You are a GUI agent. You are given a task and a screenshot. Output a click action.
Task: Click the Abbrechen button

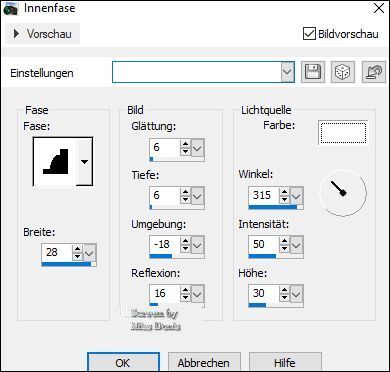tap(204, 362)
